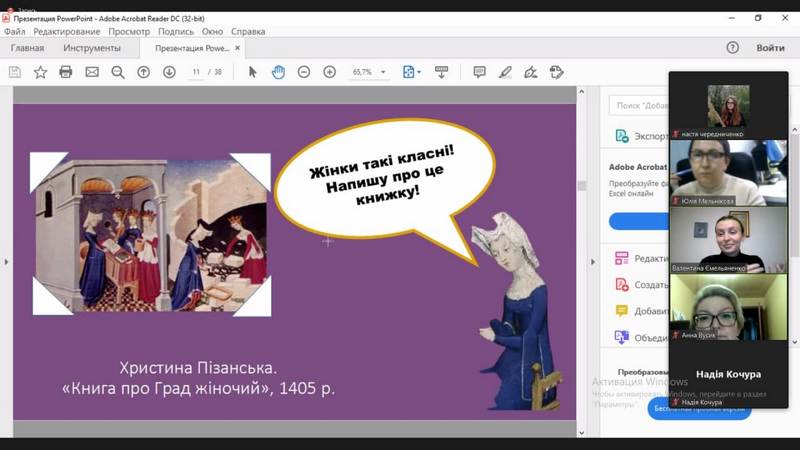
Task: Select Анна Вусик video thumbnail
Action: pos(729,307)
